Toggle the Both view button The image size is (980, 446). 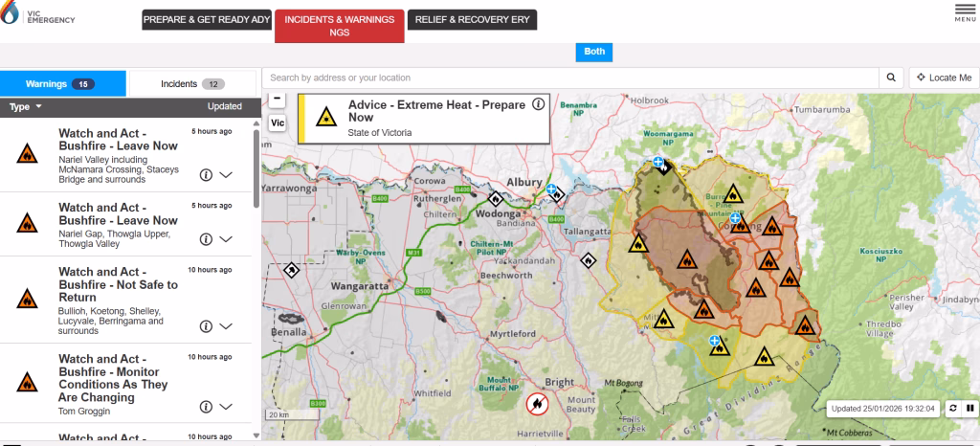point(593,52)
